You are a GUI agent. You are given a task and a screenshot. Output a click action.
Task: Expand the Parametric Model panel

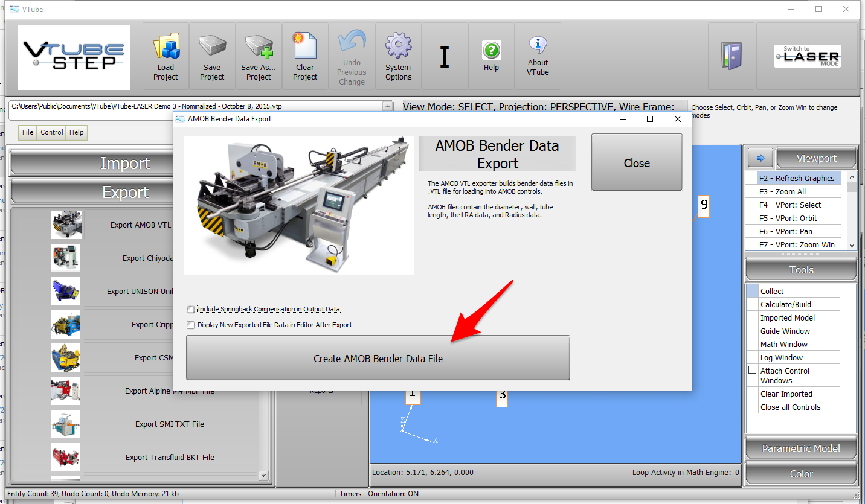[801, 448]
